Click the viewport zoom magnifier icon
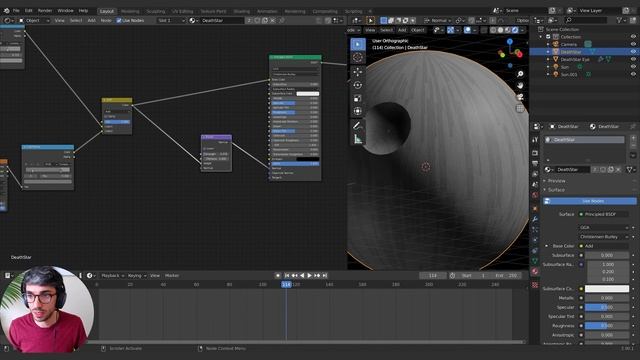 (520, 74)
